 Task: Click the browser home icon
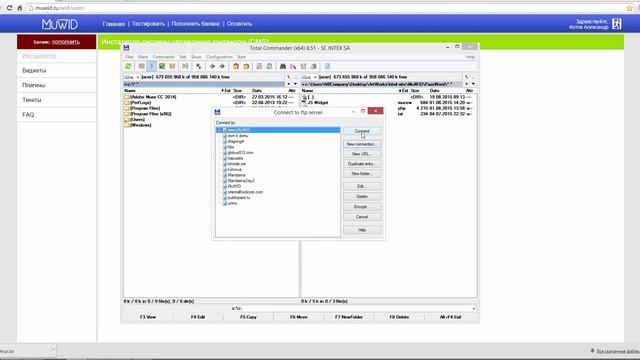19,8
